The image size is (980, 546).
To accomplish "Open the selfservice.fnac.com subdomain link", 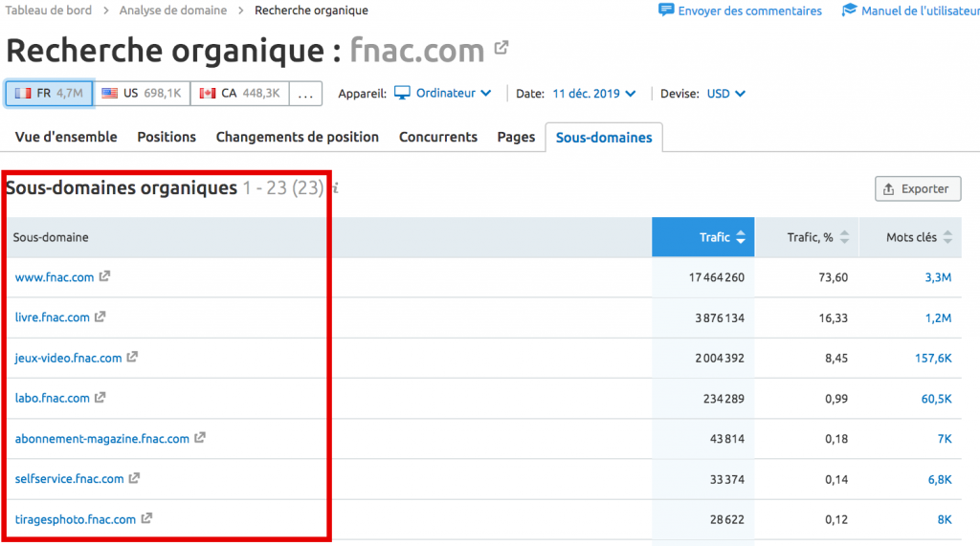I will click(x=69, y=478).
